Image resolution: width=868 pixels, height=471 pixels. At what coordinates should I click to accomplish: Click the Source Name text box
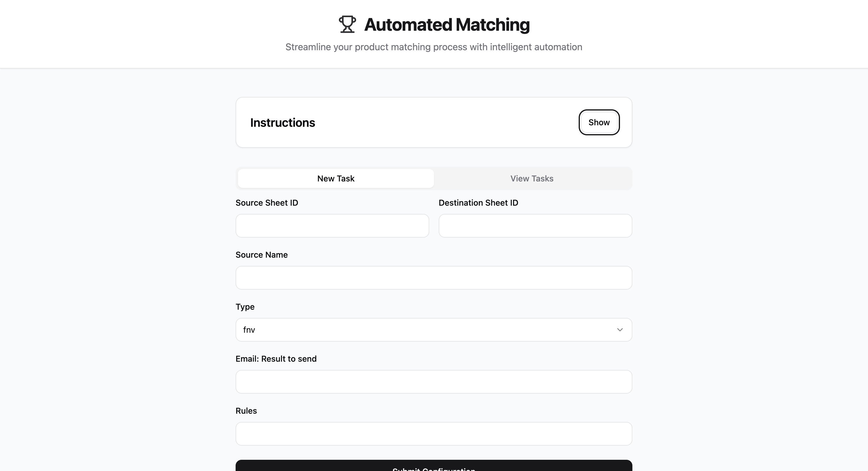click(x=433, y=278)
